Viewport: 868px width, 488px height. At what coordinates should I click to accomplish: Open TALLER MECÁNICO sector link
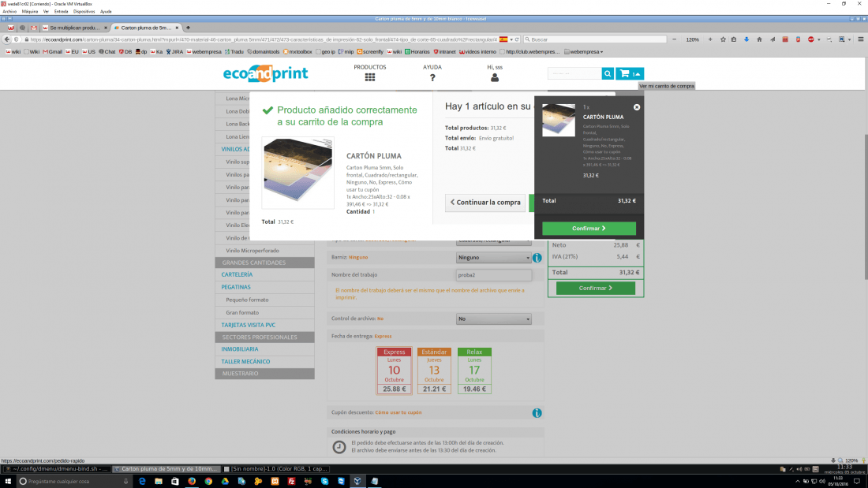(x=245, y=362)
